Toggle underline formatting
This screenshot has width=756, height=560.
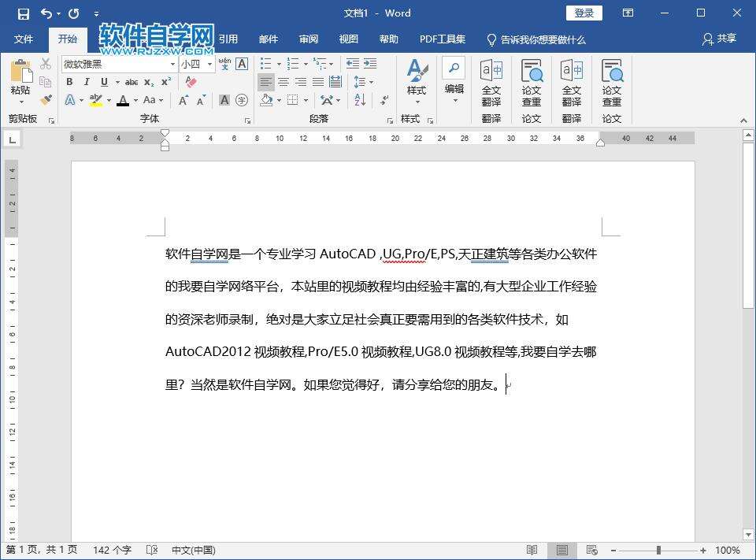(x=104, y=82)
